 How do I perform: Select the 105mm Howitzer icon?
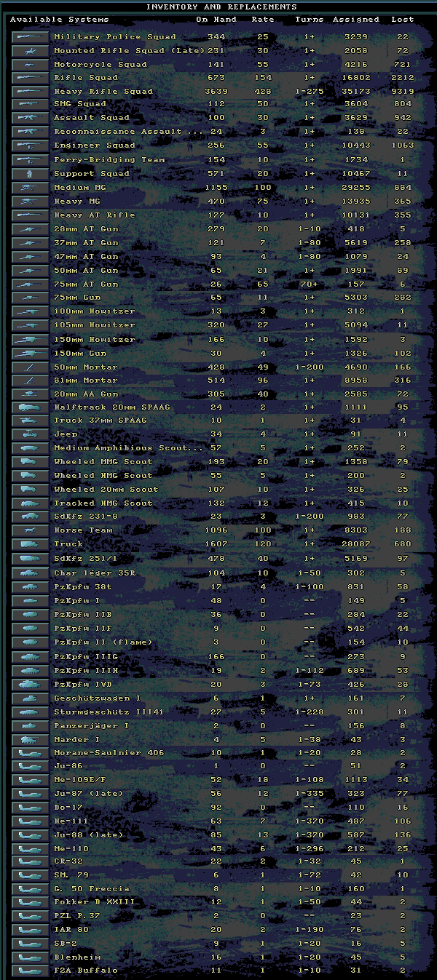(x=31, y=325)
